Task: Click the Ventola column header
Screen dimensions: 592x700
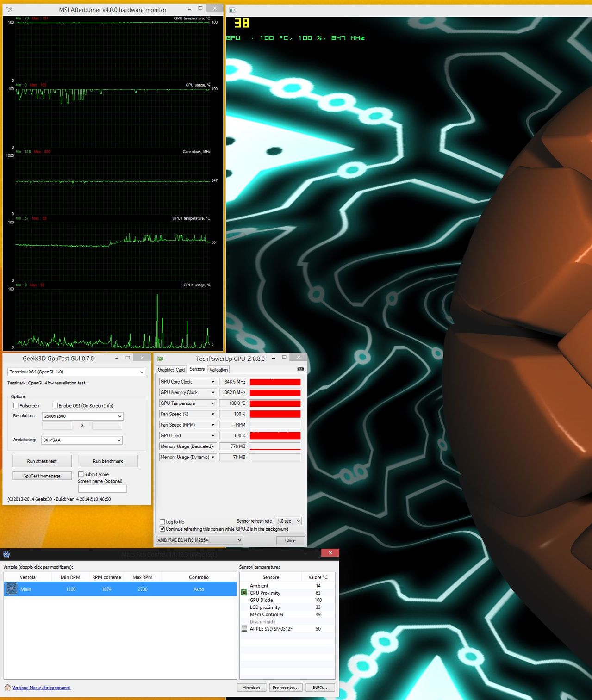Action: 28,577
